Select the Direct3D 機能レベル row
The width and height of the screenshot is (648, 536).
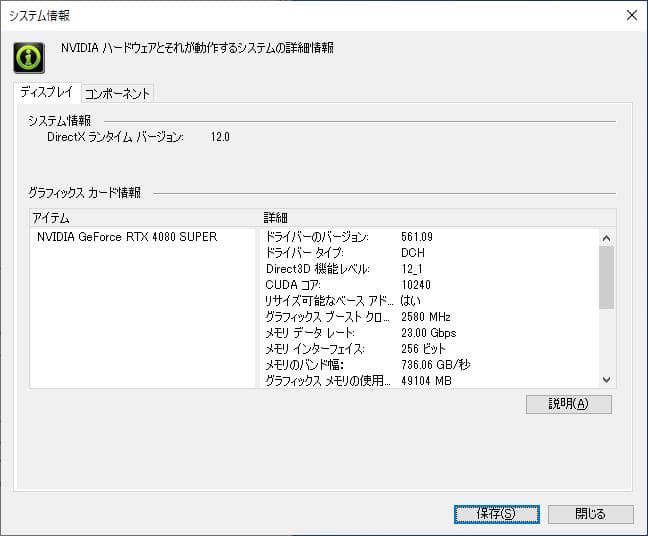click(430, 269)
